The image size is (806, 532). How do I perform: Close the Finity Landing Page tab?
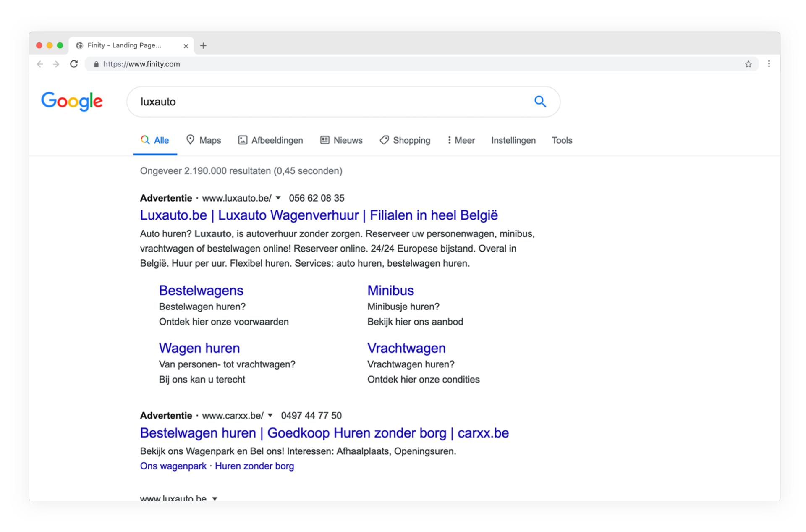pos(186,46)
